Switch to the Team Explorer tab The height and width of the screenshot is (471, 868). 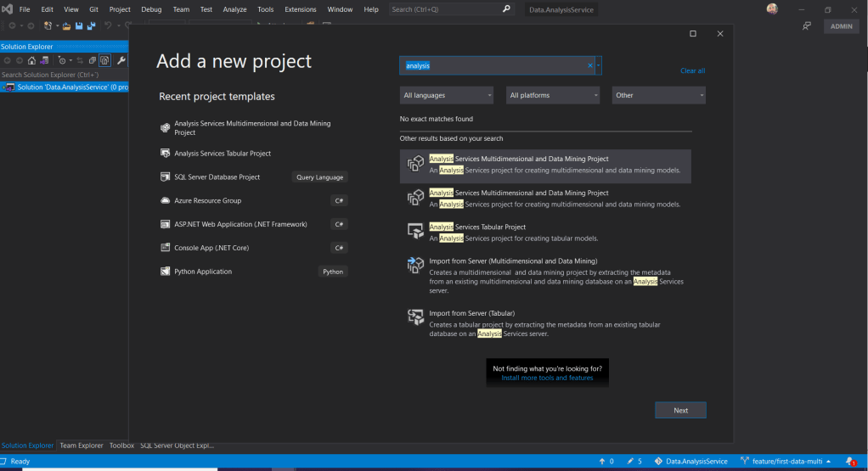coord(82,446)
